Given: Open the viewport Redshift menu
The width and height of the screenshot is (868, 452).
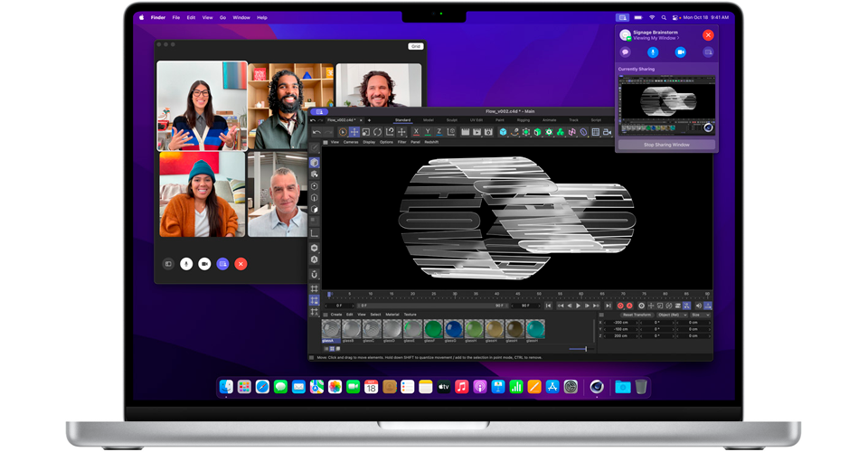Looking at the screenshot, I should click(x=432, y=142).
